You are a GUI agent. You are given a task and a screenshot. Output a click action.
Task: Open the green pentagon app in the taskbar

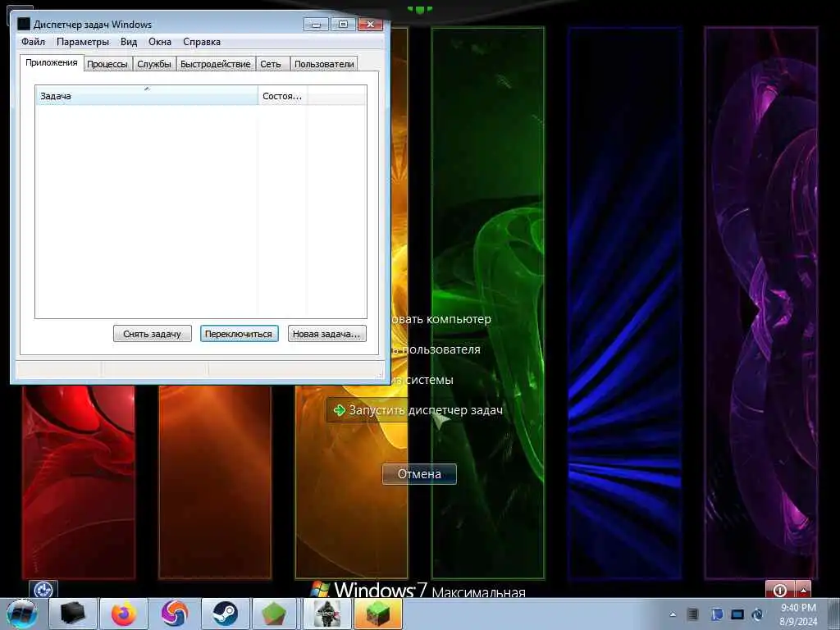(x=274, y=614)
